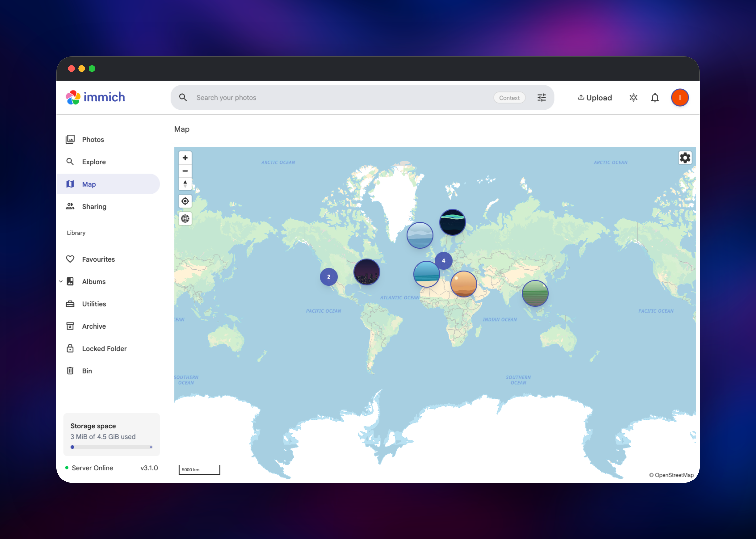Go to the Explore page

click(x=108, y=162)
